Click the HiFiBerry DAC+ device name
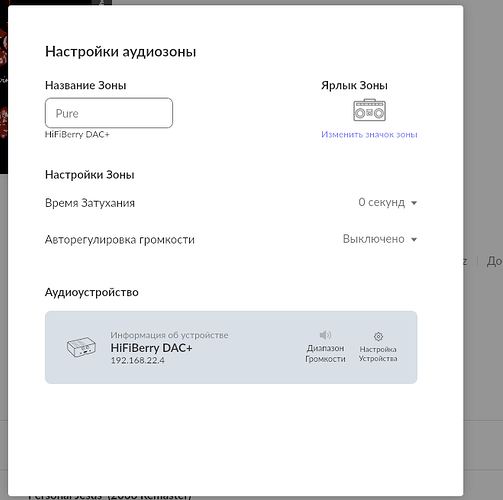 (x=152, y=348)
